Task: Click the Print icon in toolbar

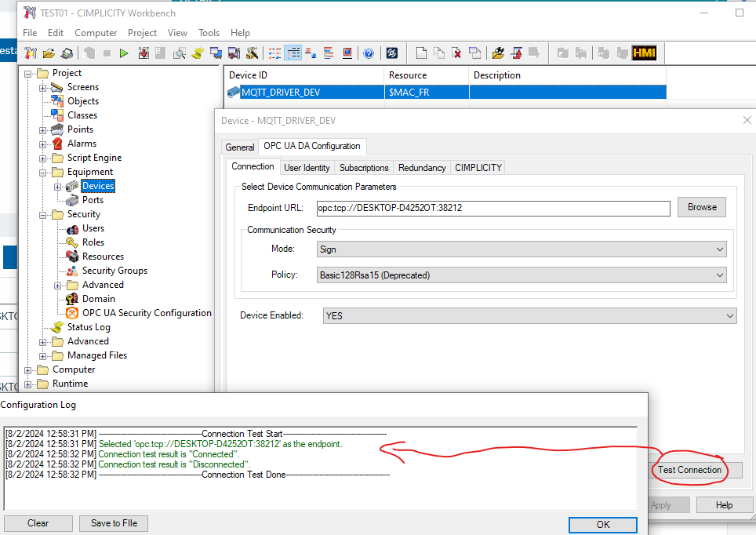Action: 67,53
